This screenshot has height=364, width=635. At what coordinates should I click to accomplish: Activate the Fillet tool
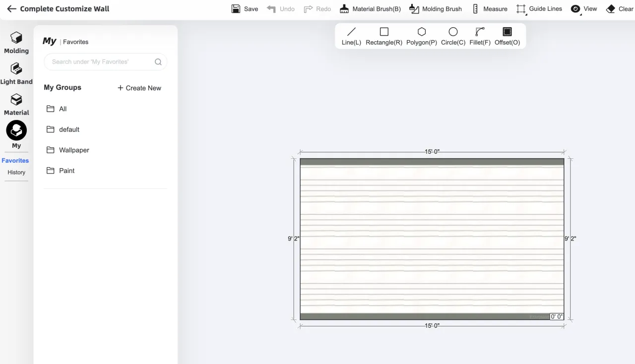tap(480, 36)
